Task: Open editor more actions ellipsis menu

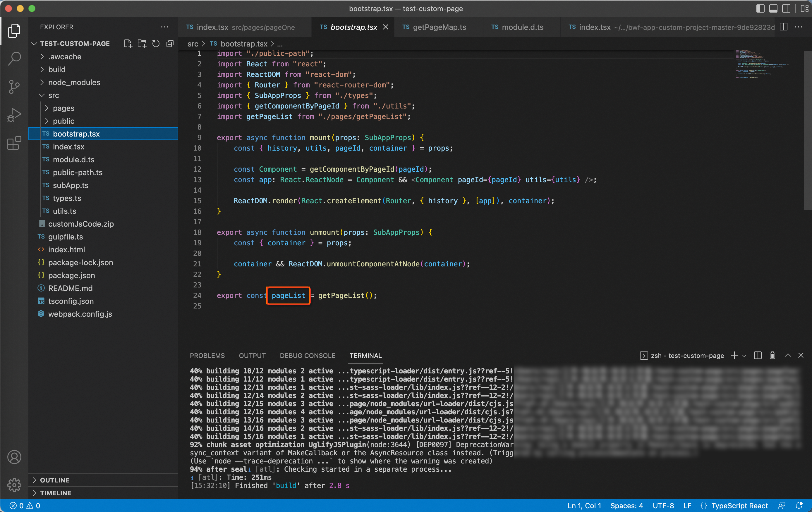Action: click(x=799, y=27)
